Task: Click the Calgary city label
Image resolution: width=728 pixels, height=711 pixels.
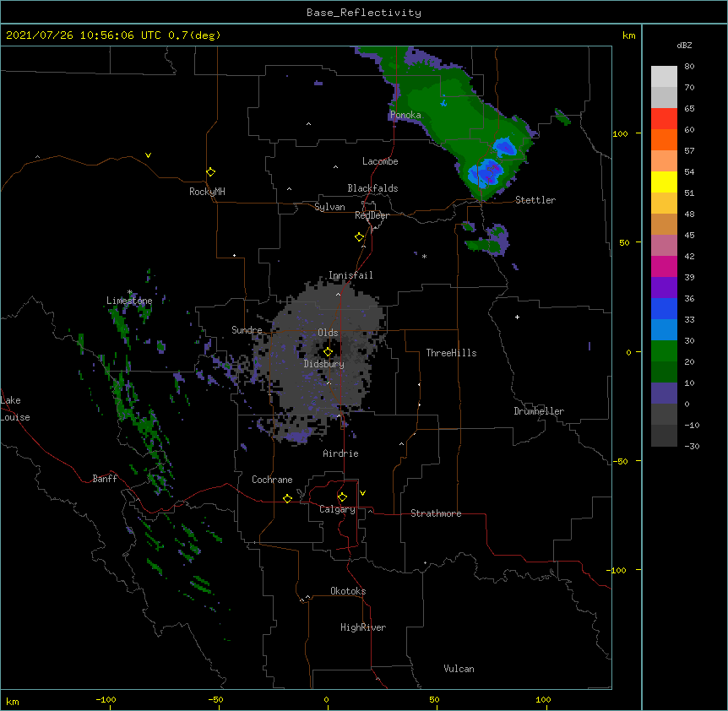Action: 337,509
